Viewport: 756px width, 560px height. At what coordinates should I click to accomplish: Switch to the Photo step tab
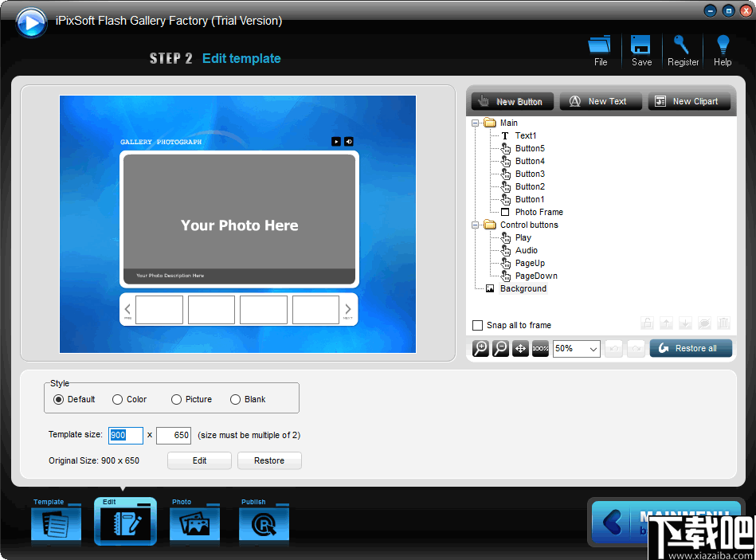point(194,521)
